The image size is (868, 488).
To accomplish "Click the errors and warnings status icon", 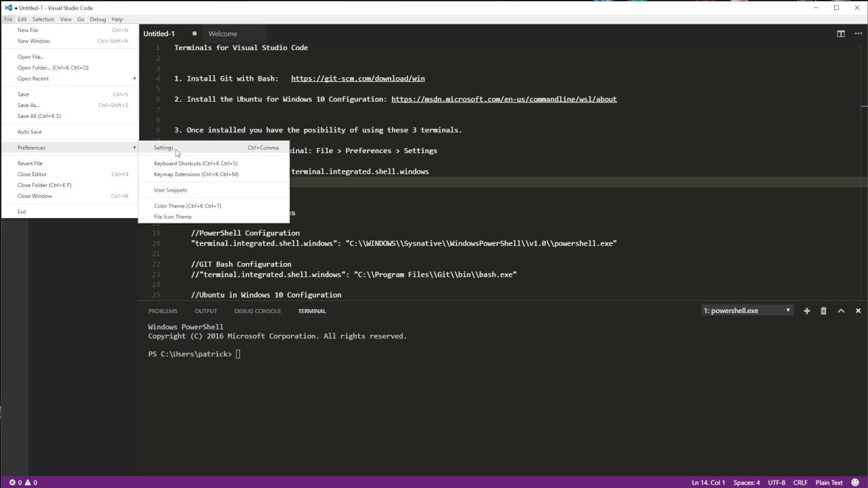I will coord(23,483).
